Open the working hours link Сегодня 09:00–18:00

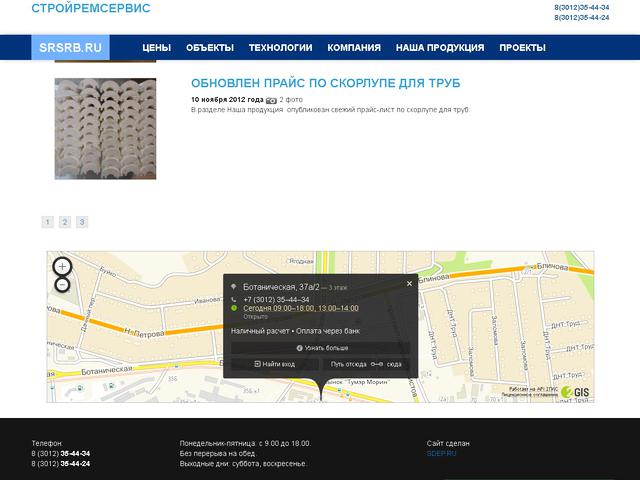tap(301, 308)
